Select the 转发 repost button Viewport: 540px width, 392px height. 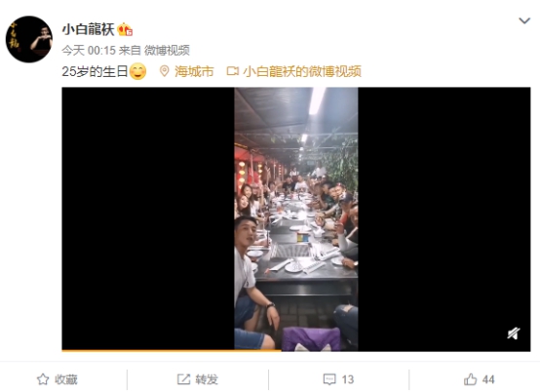tap(198, 379)
